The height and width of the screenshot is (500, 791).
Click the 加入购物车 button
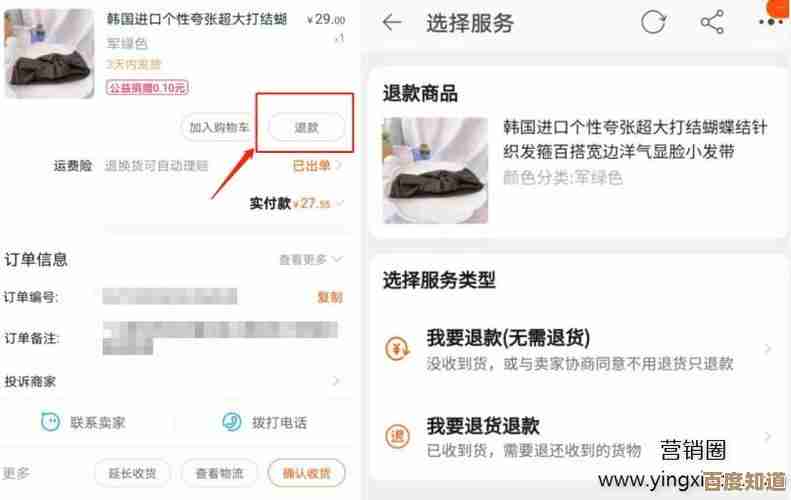click(x=218, y=128)
